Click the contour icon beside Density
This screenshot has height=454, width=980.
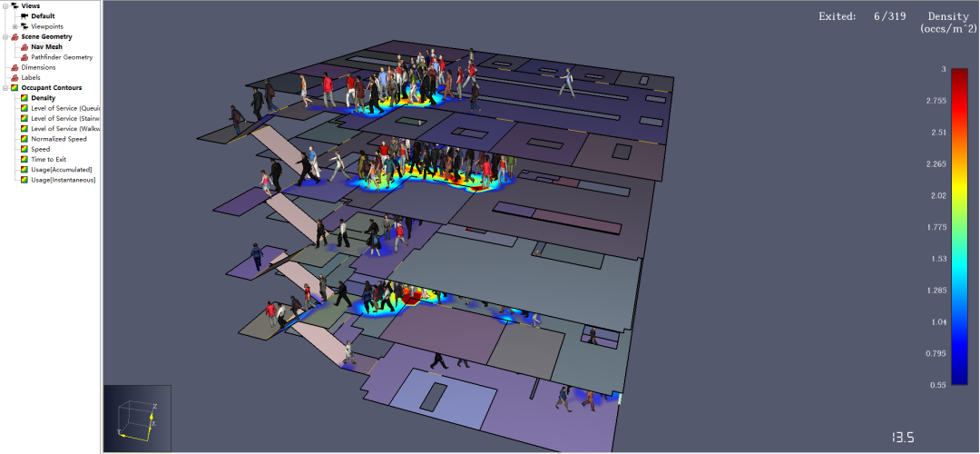(24, 98)
